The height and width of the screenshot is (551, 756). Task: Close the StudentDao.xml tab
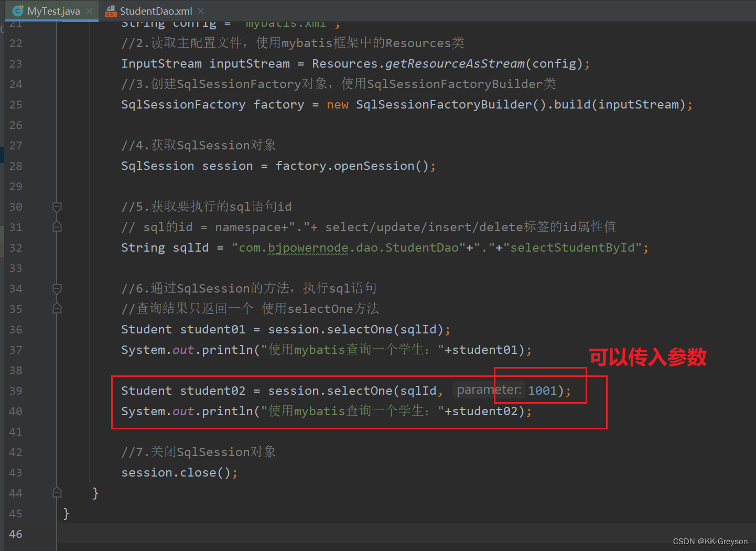pos(201,11)
